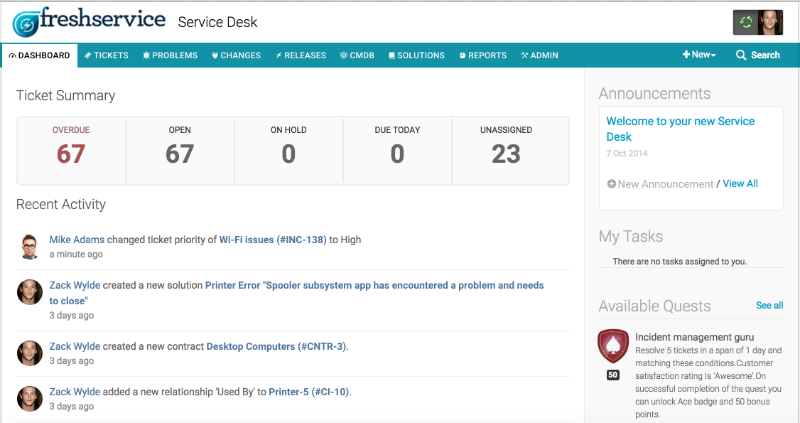Click View All announcements link
800x423 pixels.
pyautogui.click(x=740, y=184)
